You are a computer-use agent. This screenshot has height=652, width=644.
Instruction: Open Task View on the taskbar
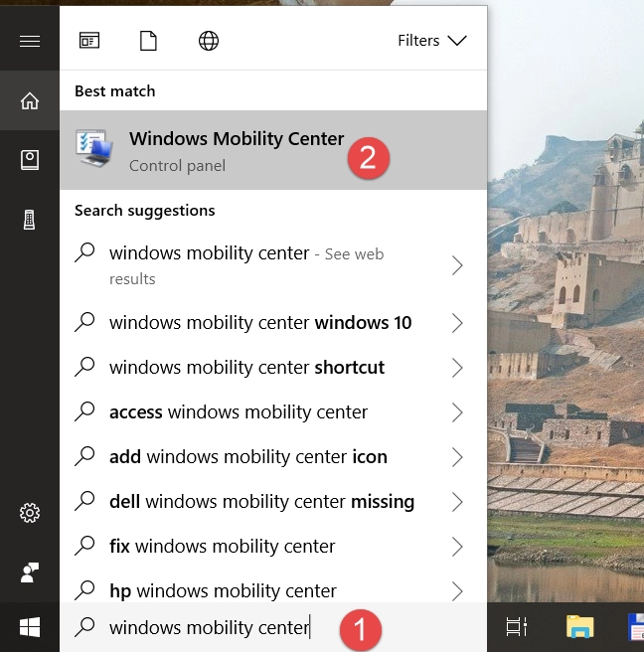click(x=517, y=627)
